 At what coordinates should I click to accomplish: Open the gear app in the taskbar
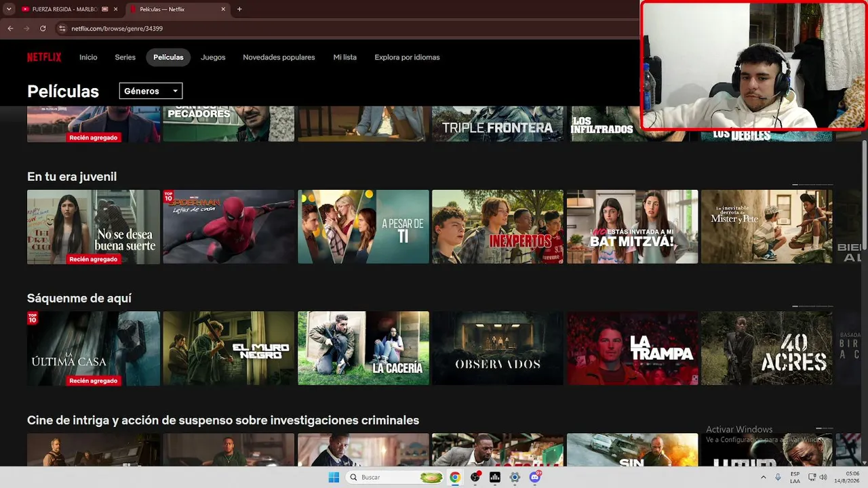coord(515,477)
